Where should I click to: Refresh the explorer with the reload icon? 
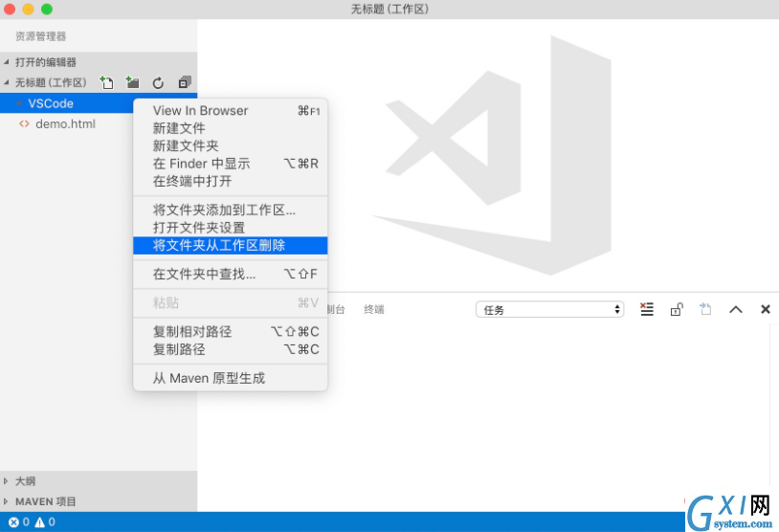158,83
